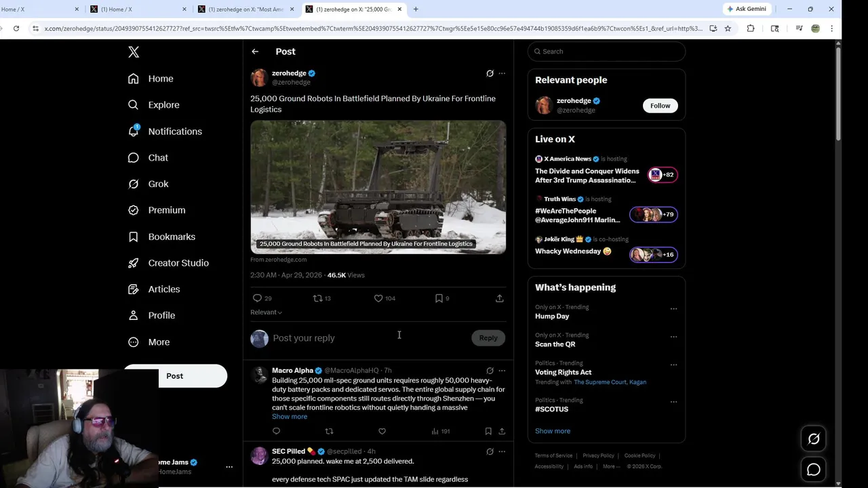Open Grok in sidebar
The width and height of the screenshot is (868, 488).
point(148,184)
